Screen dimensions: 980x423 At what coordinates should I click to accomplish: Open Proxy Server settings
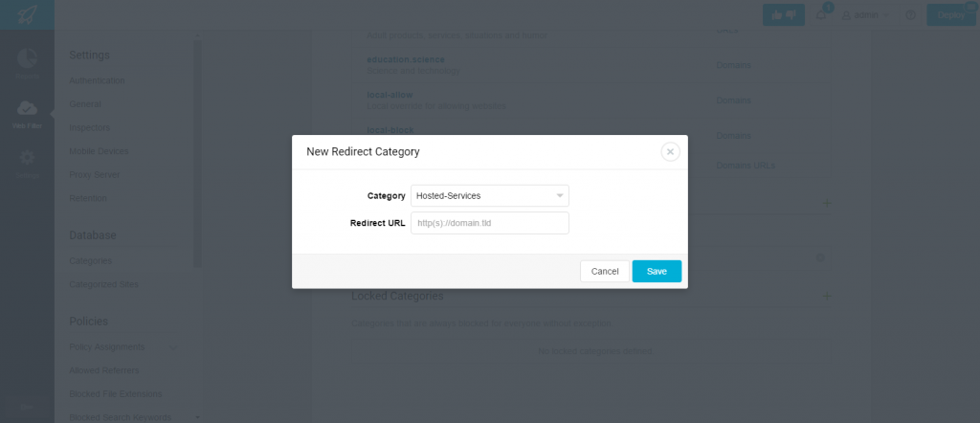(x=95, y=174)
